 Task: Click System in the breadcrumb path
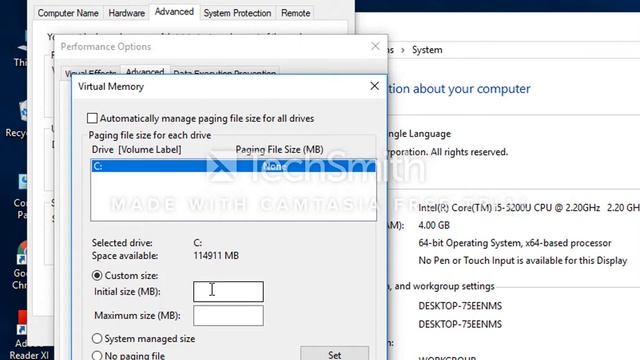tap(427, 50)
